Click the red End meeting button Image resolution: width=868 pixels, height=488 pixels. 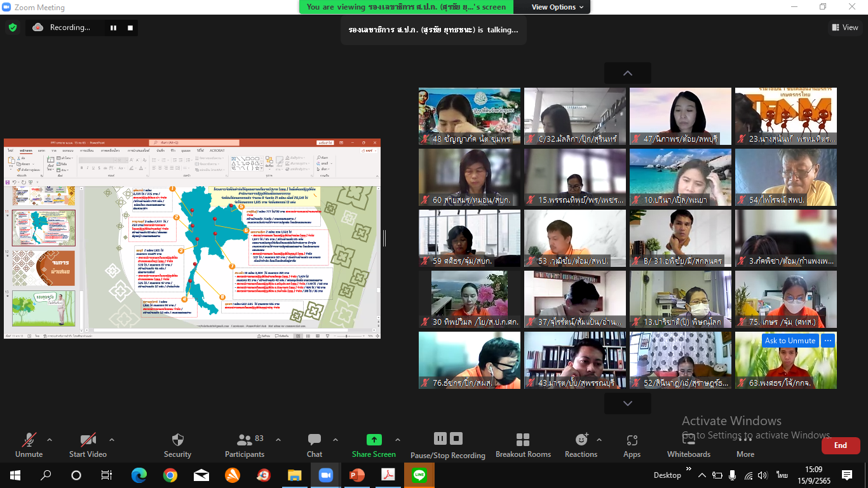841,445
